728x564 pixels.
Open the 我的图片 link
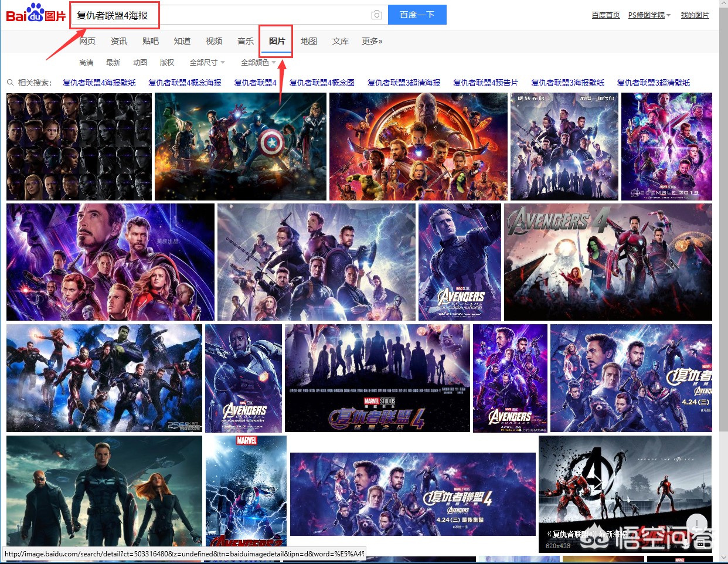click(695, 15)
